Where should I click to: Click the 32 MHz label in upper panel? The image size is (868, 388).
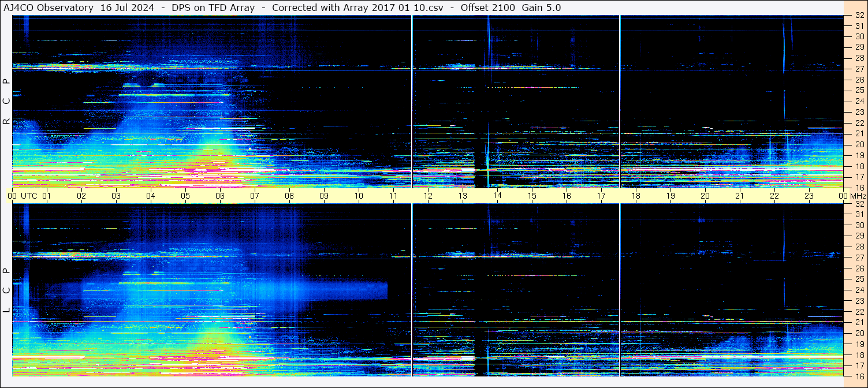[859, 16]
